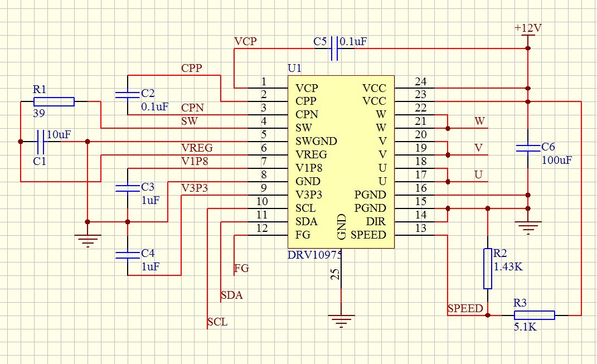Click the 100uF value of C6

pyautogui.click(x=557, y=161)
